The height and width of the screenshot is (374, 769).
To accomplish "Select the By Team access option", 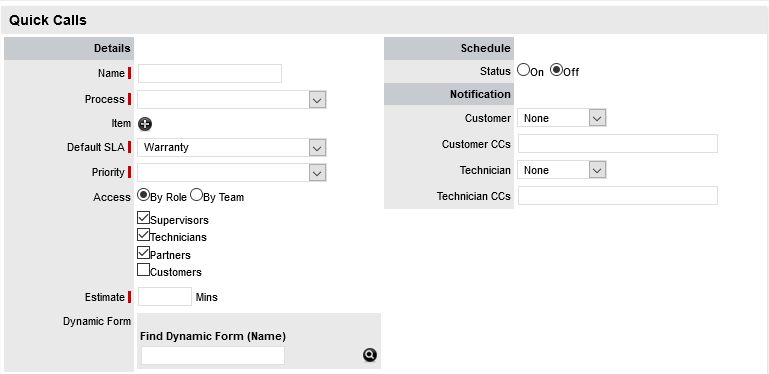I will tap(196, 195).
